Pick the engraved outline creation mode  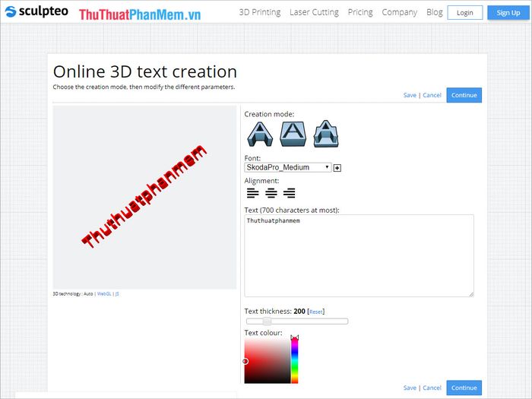(326, 135)
